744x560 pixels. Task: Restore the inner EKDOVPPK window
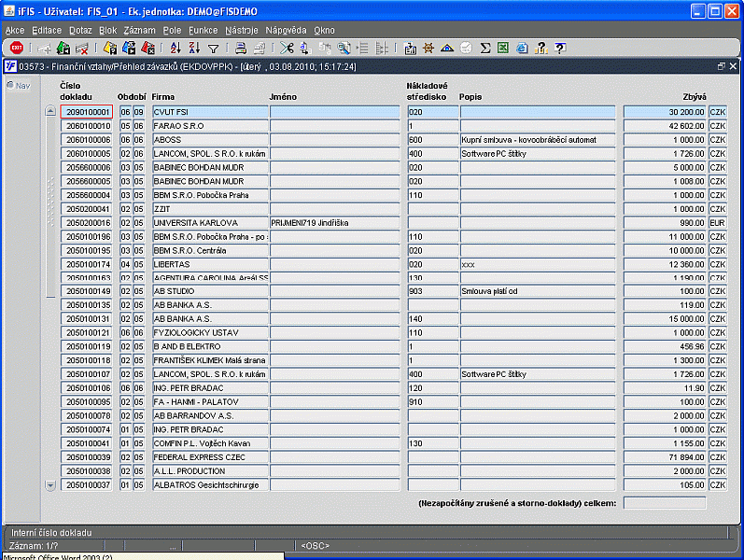tap(722, 66)
